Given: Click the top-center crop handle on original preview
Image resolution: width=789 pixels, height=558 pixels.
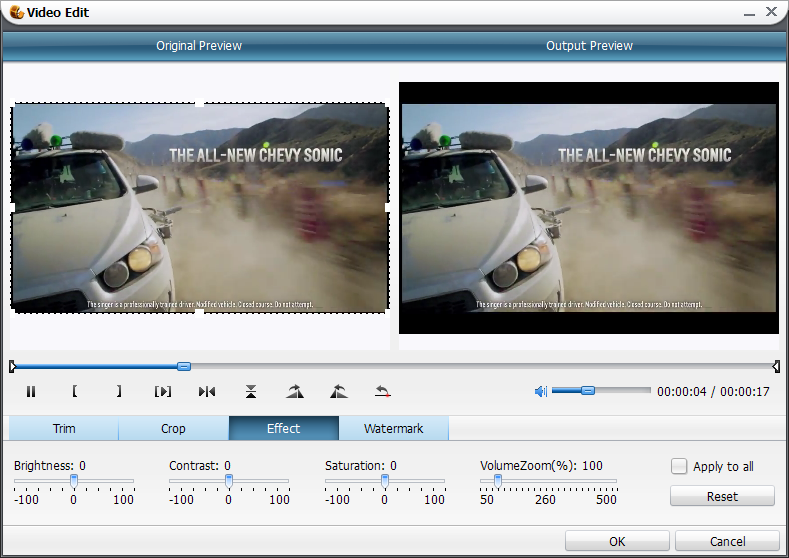Looking at the screenshot, I should [x=200, y=103].
